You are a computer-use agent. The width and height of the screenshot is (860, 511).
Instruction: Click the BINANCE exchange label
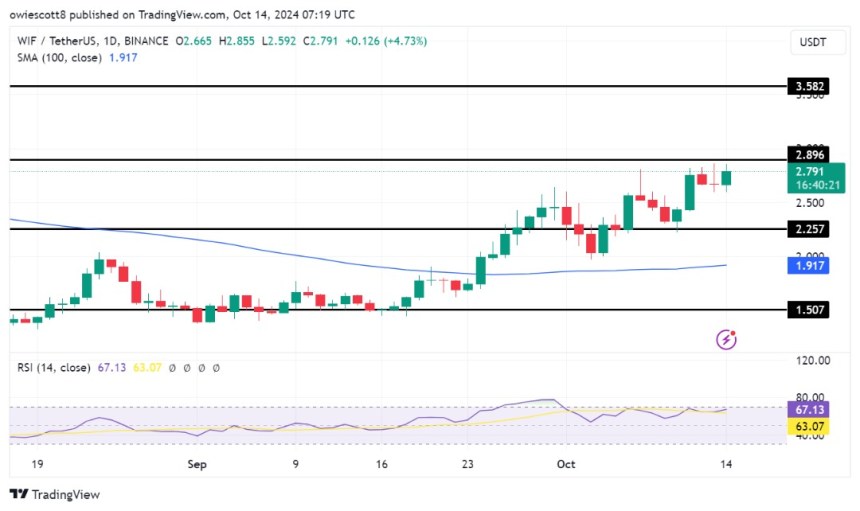point(148,40)
